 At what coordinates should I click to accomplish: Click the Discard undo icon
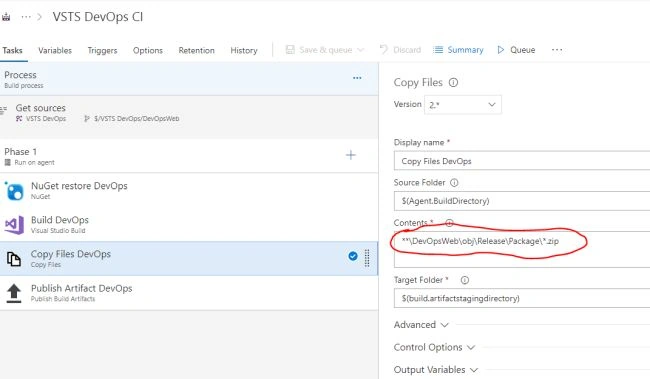(x=384, y=50)
